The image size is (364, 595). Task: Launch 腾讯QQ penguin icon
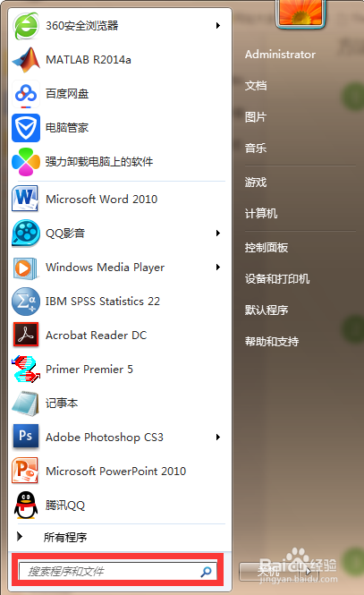(x=26, y=505)
